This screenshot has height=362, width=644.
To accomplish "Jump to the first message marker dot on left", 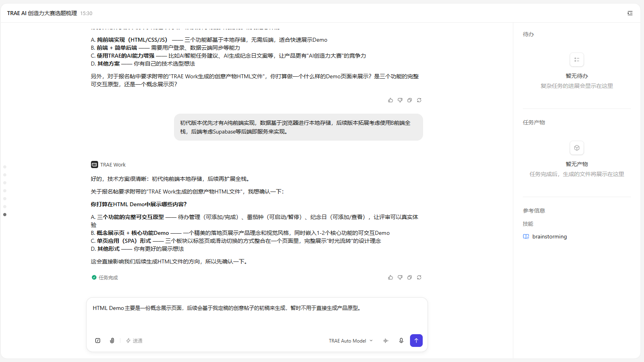I will 5,167.
